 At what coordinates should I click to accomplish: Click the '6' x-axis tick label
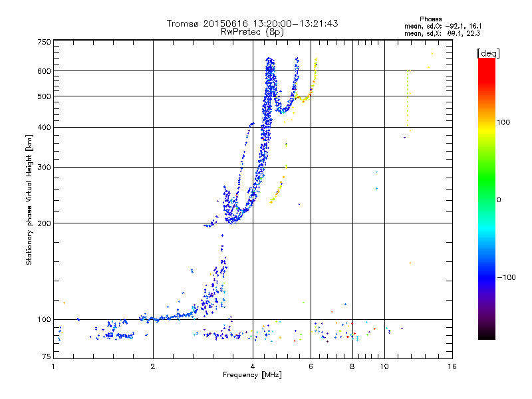311,366
